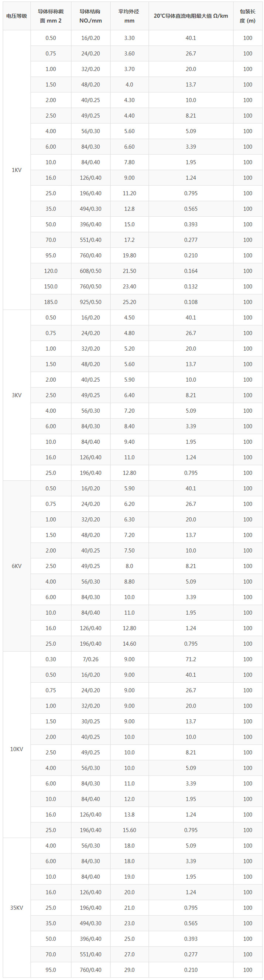This screenshot has height=980, width=264.
Task: Click the 导体标称截面 column header
Action: click(51, 16)
